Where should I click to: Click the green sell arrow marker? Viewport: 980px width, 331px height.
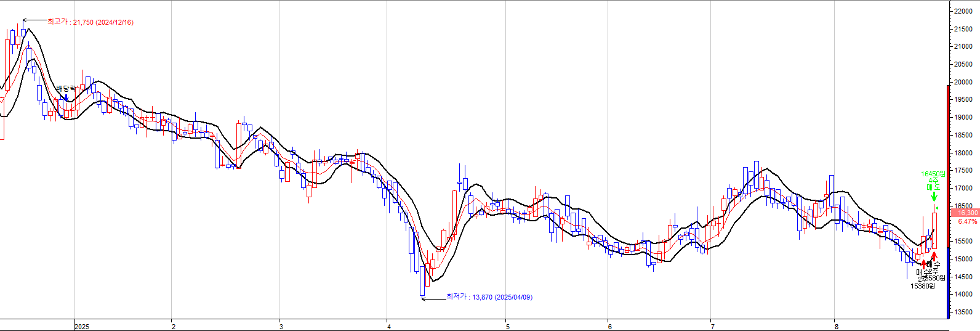(934, 197)
